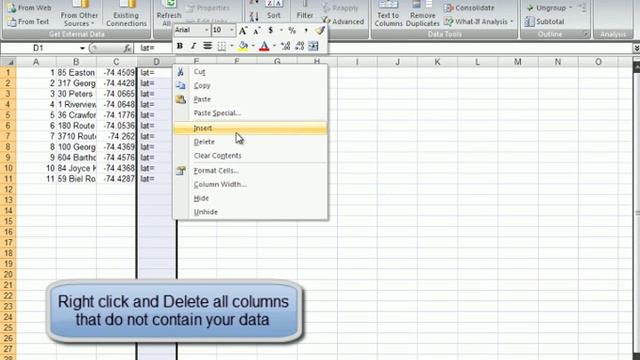The image size is (640, 360).
Task: Choose Cut from the context menu
Action: coord(250,72)
